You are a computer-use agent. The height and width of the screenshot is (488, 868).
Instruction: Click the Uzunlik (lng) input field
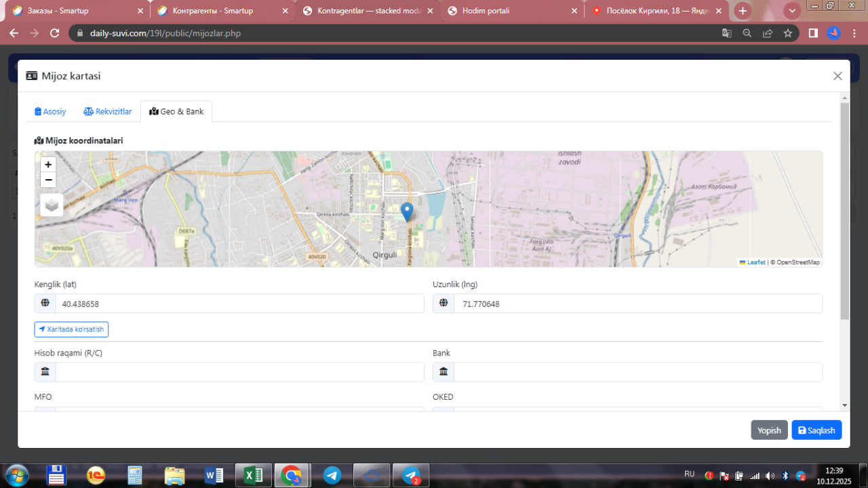coord(637,304)
